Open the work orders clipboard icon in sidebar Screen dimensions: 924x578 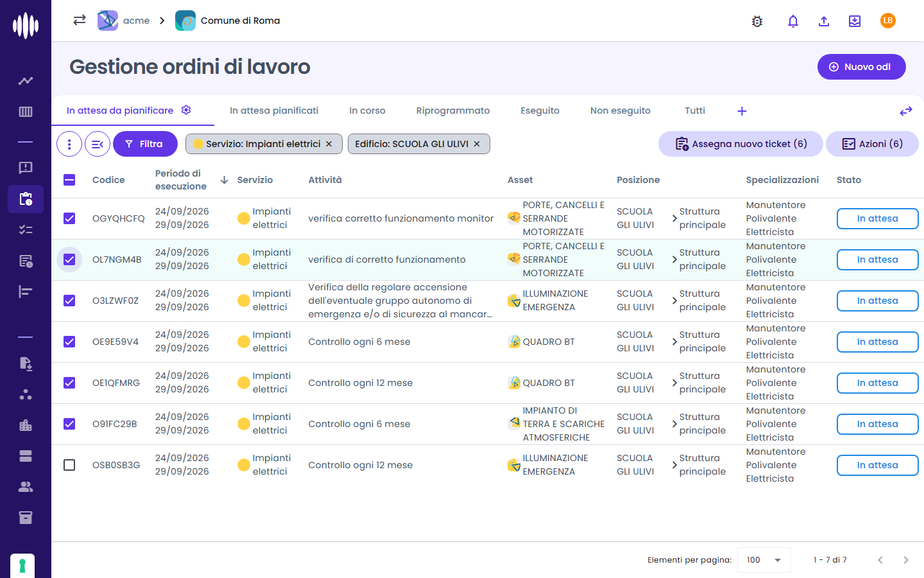[x=26, y=199]
